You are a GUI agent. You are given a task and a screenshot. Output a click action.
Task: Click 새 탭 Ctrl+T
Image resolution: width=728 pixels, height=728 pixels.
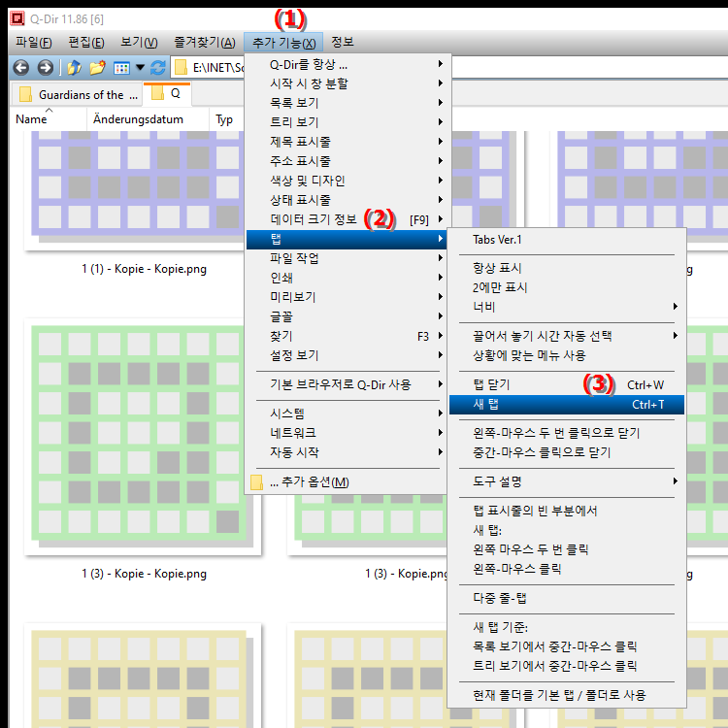[x=567, y=405]
